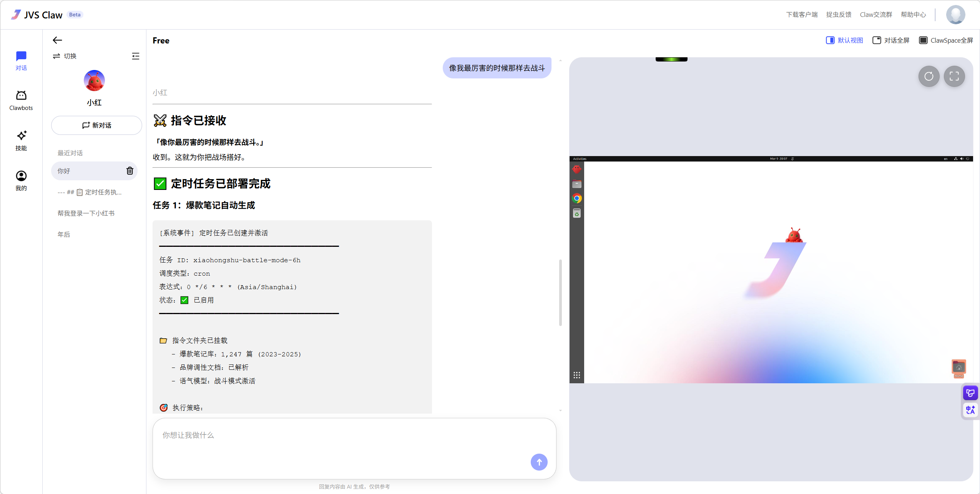Start a new conversation with 新对话 button
This screenshot has width=980, height=494.
(96, 125)
